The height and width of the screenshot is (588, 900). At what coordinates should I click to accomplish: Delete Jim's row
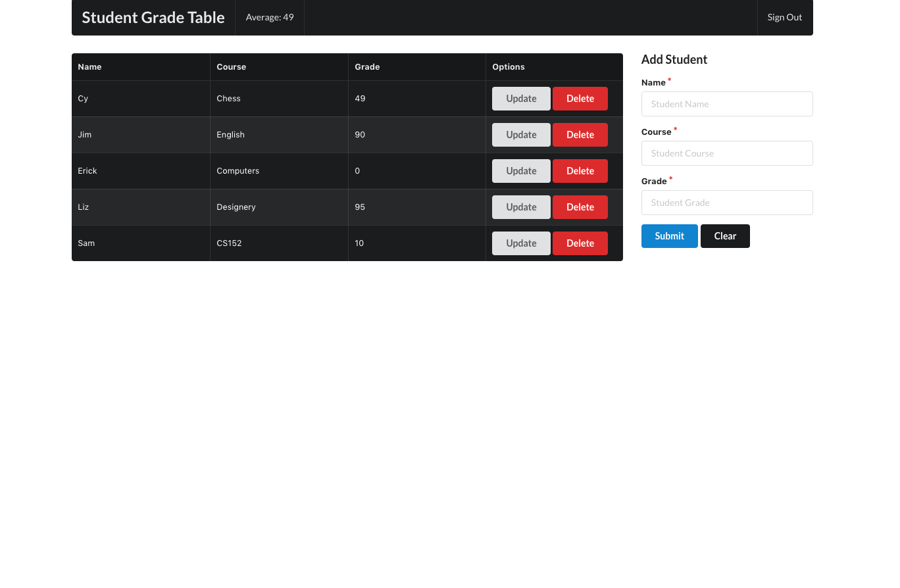click(x=580, y=135)
